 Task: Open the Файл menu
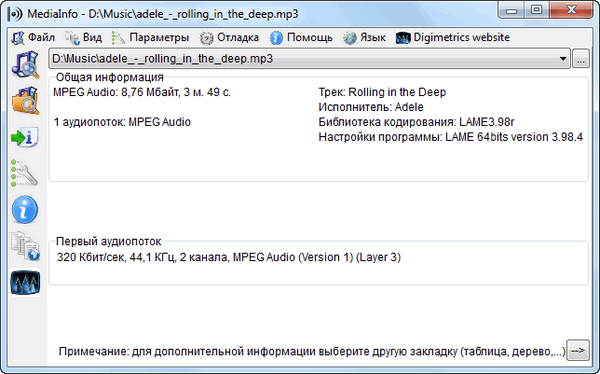coord(33,38)
